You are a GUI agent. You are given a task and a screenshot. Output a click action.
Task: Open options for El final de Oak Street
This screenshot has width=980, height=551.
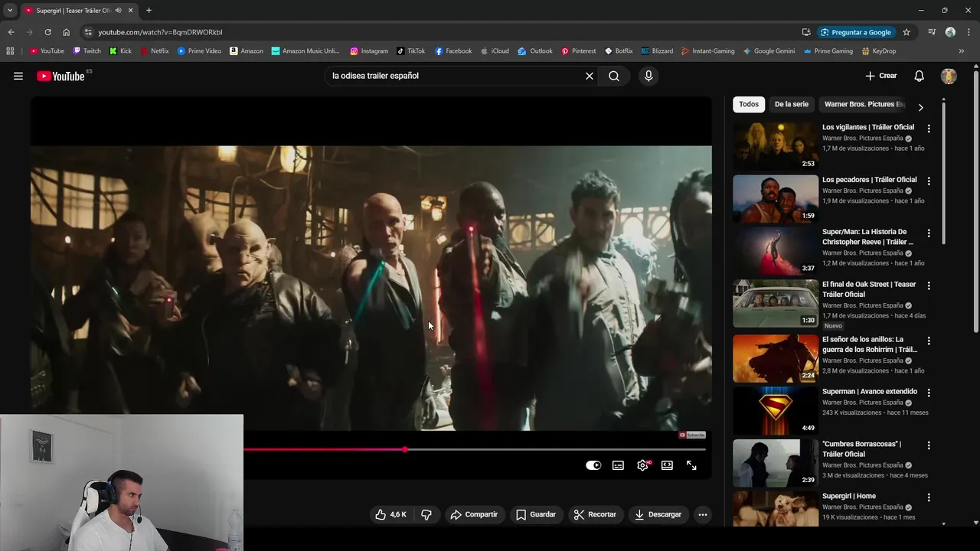[929, 285]
